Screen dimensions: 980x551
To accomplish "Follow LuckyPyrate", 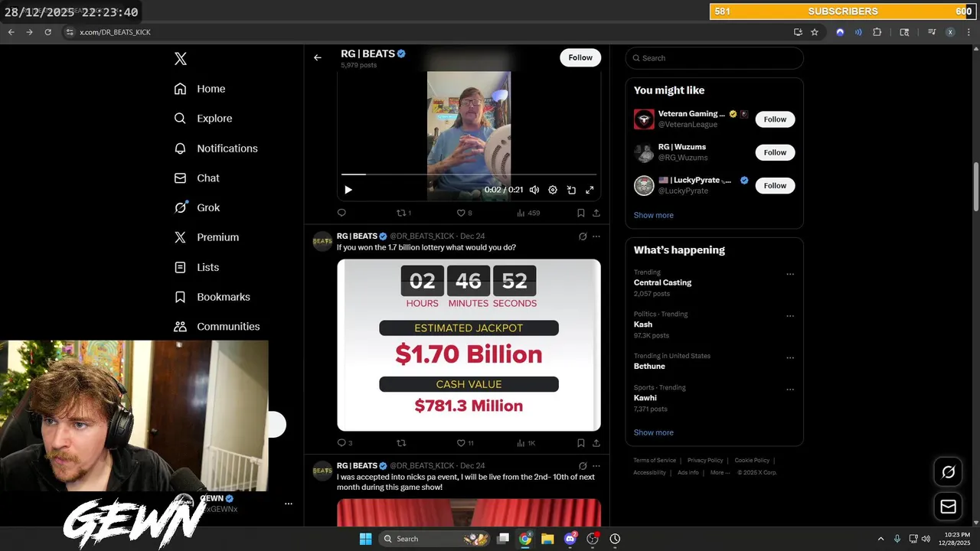I will 775,185.
